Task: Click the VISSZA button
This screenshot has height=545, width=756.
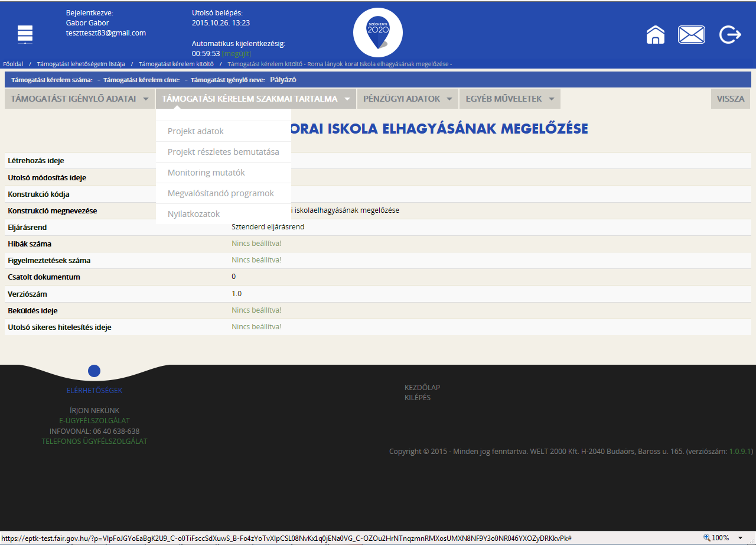Action: [731, 99]
